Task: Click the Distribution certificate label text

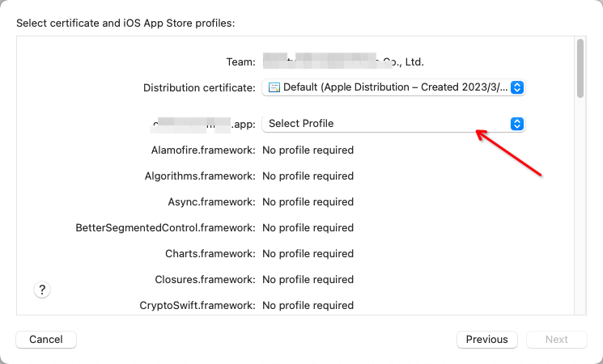Action: click(199, 88)
